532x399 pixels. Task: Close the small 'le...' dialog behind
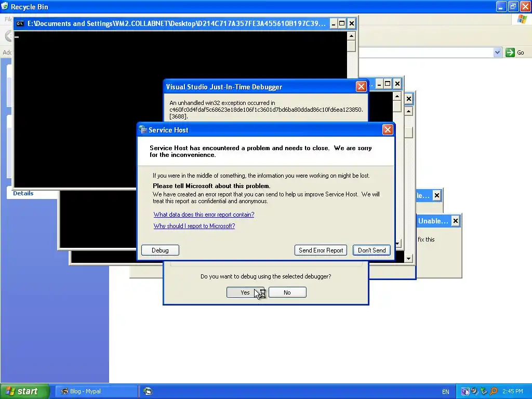(x=437, y=195)
